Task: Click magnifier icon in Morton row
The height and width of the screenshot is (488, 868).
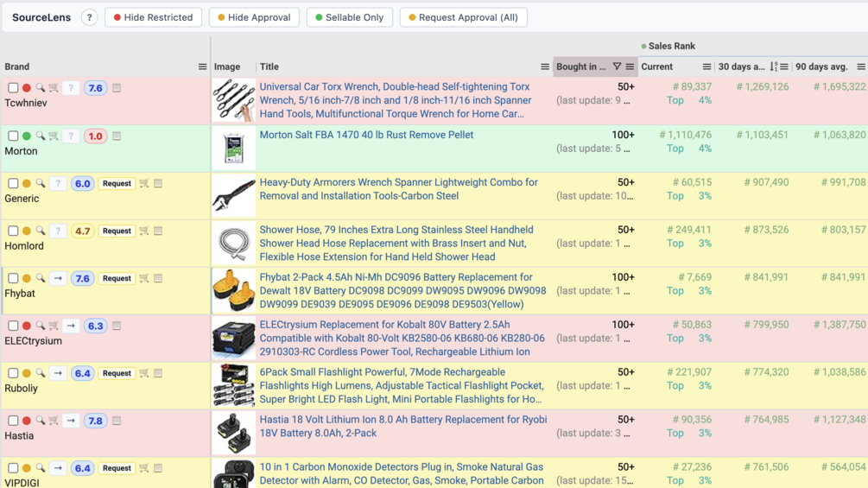Action: point(41,136)
